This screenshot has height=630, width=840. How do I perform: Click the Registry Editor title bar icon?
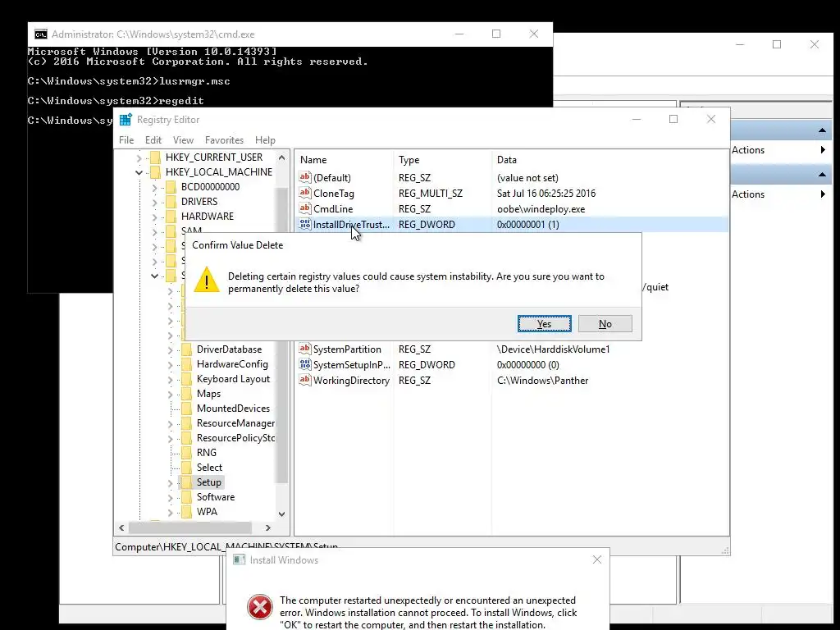click(x=126, y=120)
